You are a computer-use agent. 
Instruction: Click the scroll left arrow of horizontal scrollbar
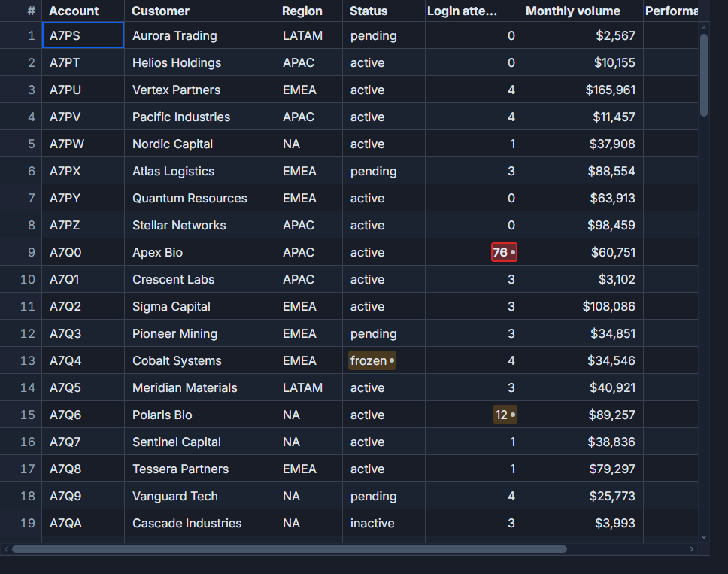[6, 549]
